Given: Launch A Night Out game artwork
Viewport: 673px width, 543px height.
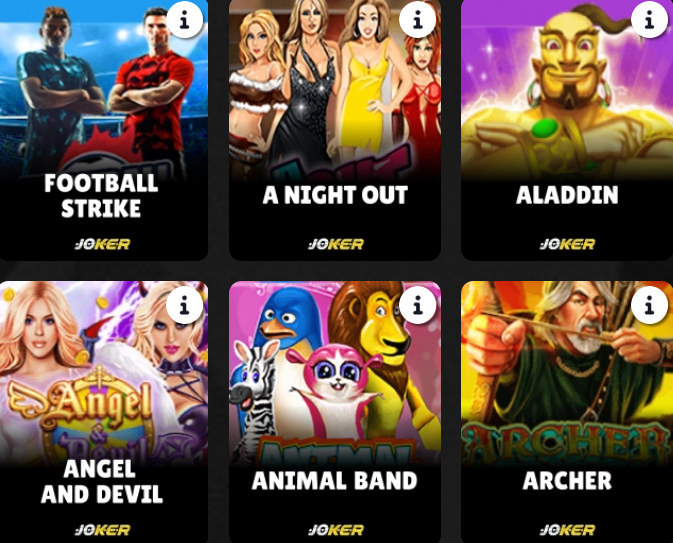Looking at the screenshot, I should pyautogui.click(x=335, y=90).
